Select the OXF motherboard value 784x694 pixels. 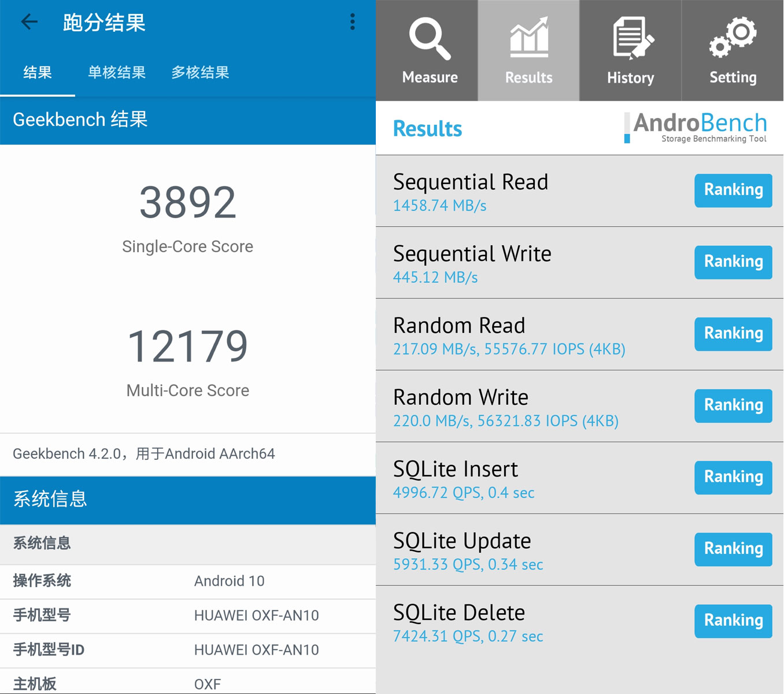[x=207, y=684]
